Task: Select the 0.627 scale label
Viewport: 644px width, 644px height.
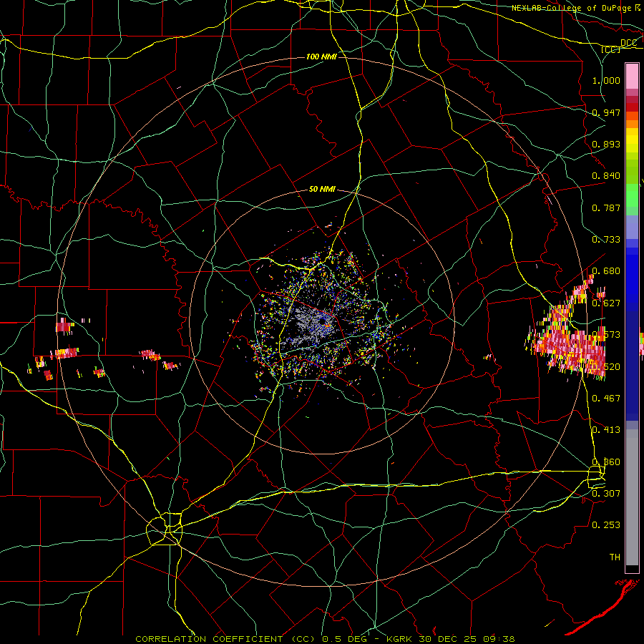Action: click(x=606, y=303)
